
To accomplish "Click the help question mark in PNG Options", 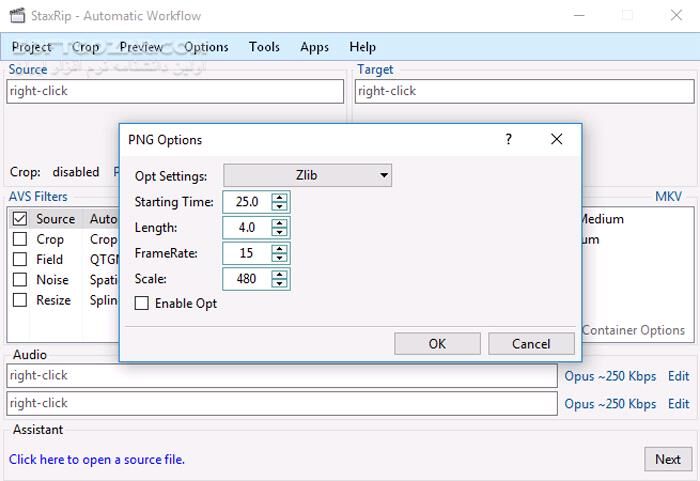I will 508,140.
